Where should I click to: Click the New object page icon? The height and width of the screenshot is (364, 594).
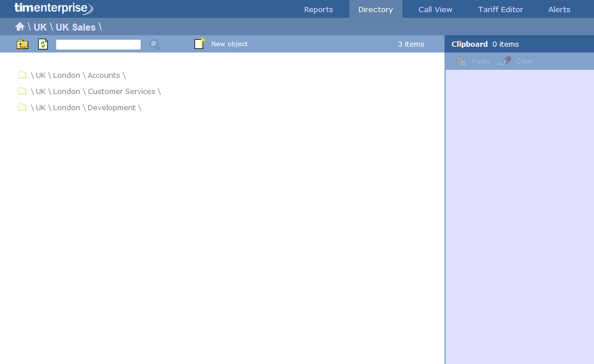click(200, 44)
